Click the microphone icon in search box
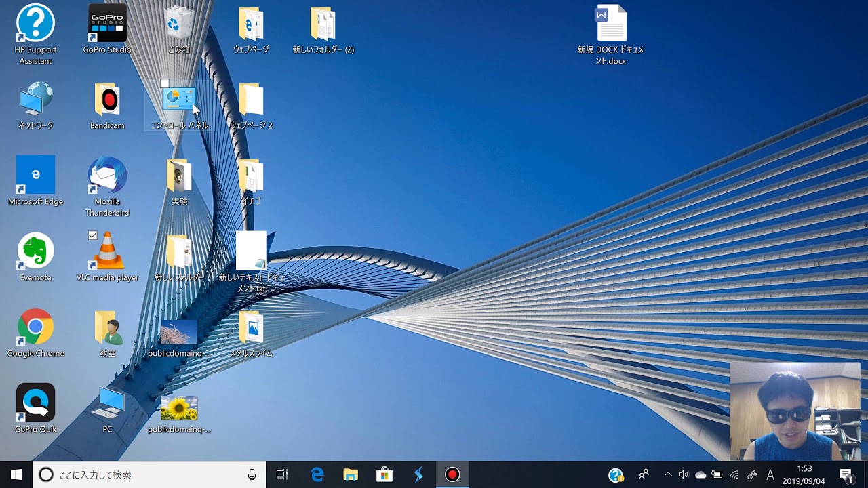This screenshot has width=868, height=488. pos(252,474)
